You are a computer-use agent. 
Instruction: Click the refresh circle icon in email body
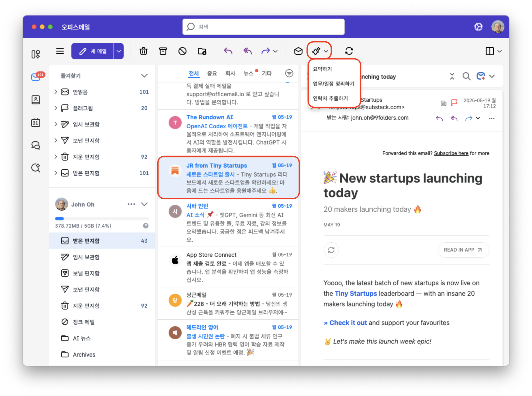[x=331, y=250]
